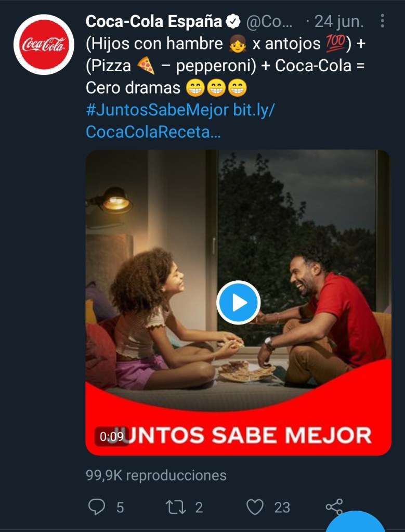Click the @Co... handle text
Screen dimensions: 405x532
coord(269,22)
